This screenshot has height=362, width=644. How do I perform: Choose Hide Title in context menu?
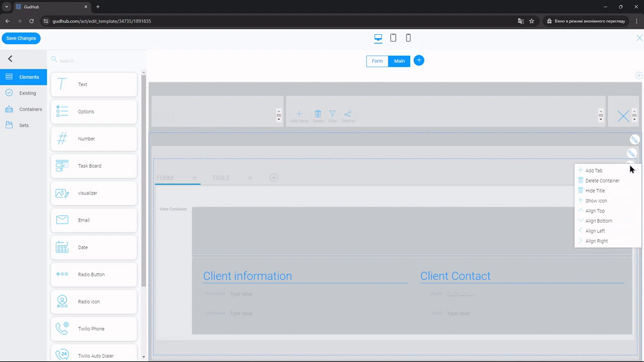(x=608, y=191)
